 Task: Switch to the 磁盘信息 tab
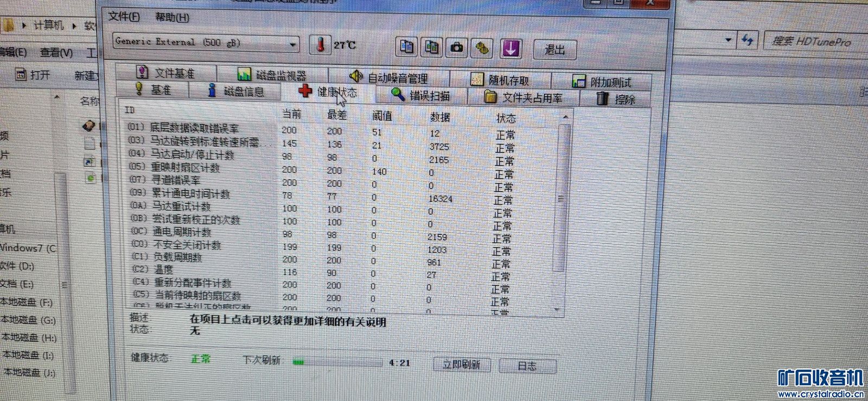(235, 91)
